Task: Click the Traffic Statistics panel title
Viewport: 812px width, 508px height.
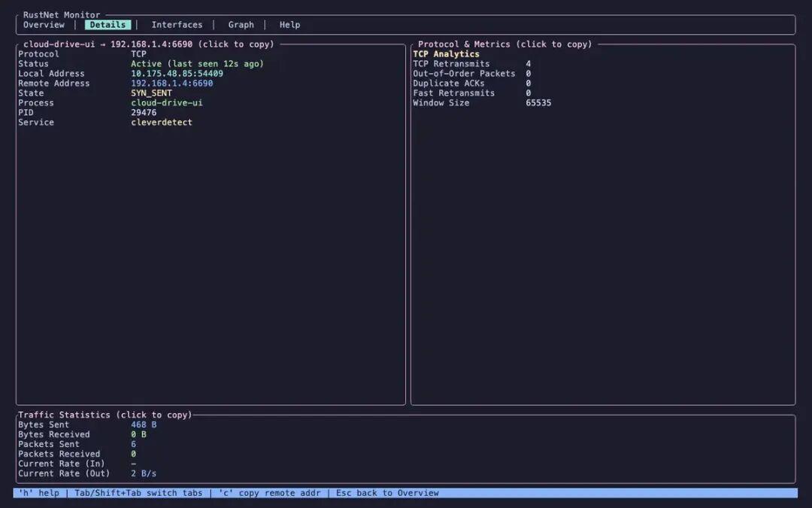Action: coord(105,415)
